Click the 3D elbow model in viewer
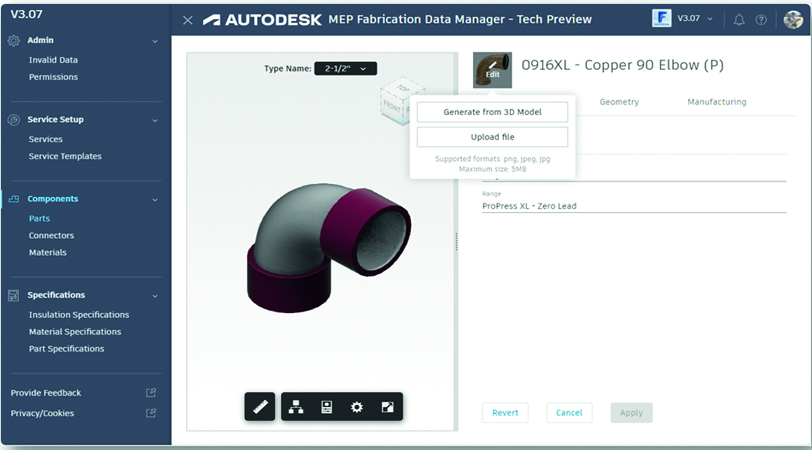 [x=328, y=247]
